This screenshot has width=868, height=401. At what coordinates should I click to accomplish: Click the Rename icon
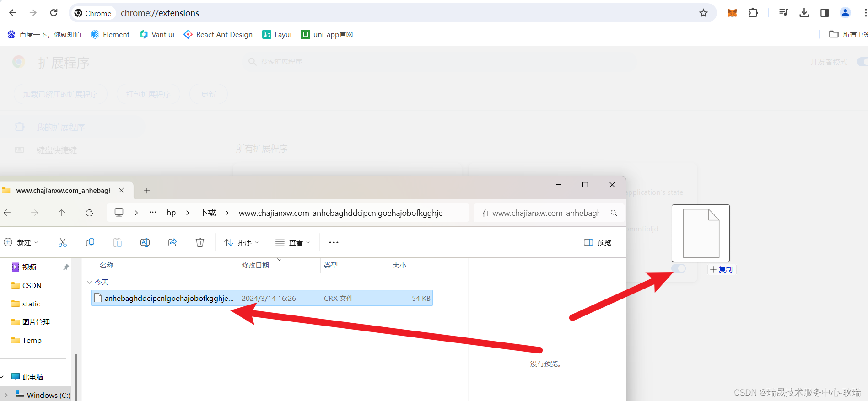coord(145,242)
